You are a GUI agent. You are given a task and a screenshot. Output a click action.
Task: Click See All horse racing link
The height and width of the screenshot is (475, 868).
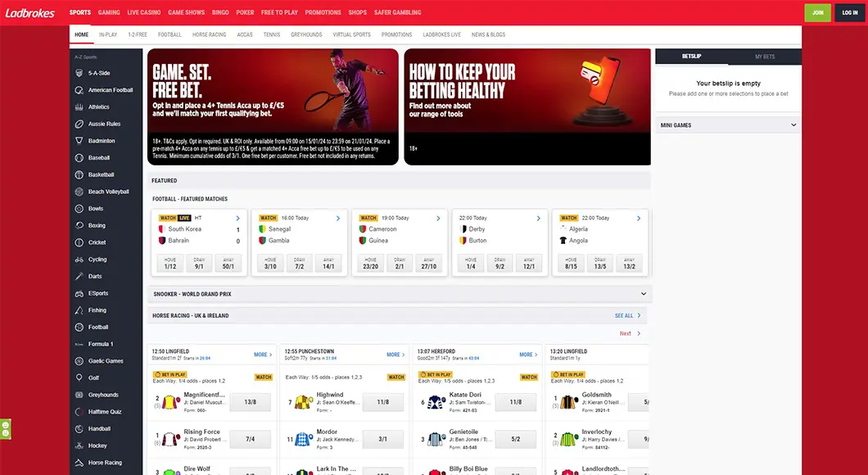click(x=628, y=315)
